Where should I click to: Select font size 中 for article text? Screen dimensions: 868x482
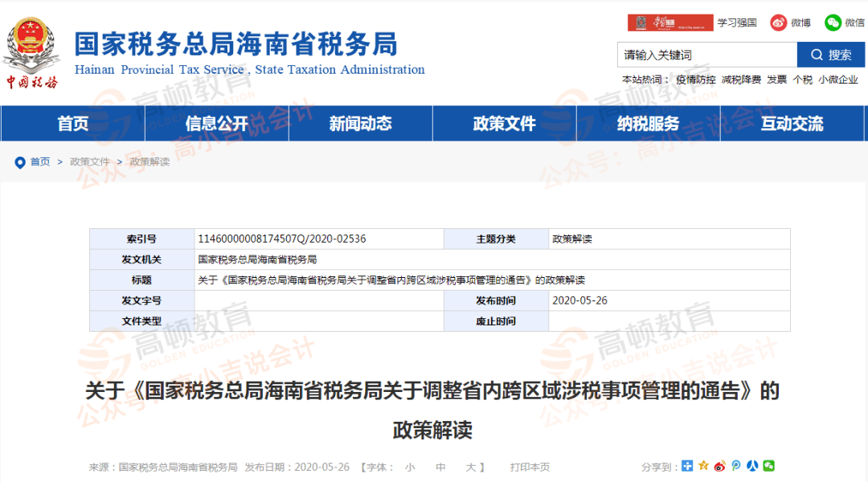point(440,466)
